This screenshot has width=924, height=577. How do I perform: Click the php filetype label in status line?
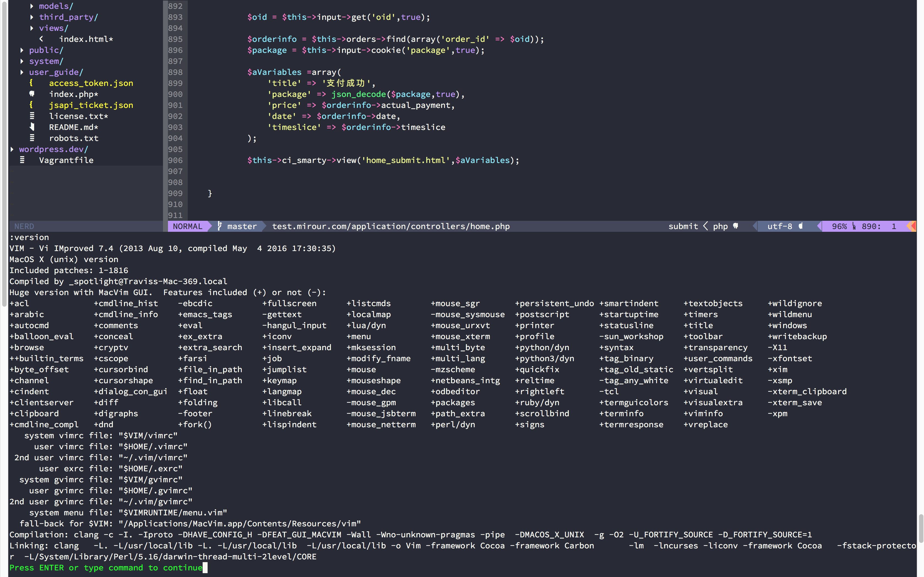(721, 227)
